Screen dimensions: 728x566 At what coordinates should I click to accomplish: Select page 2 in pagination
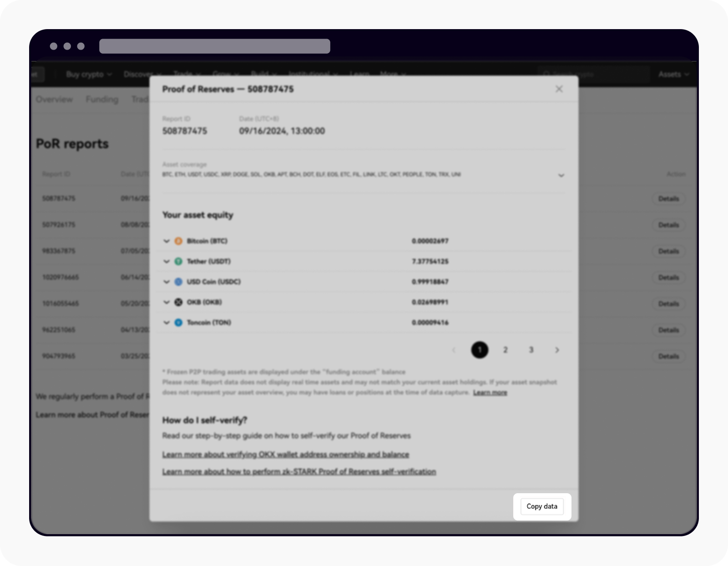coord(505,350)
